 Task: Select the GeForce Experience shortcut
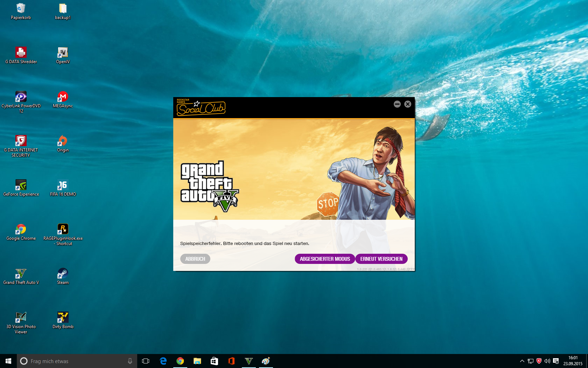(21, 188)
